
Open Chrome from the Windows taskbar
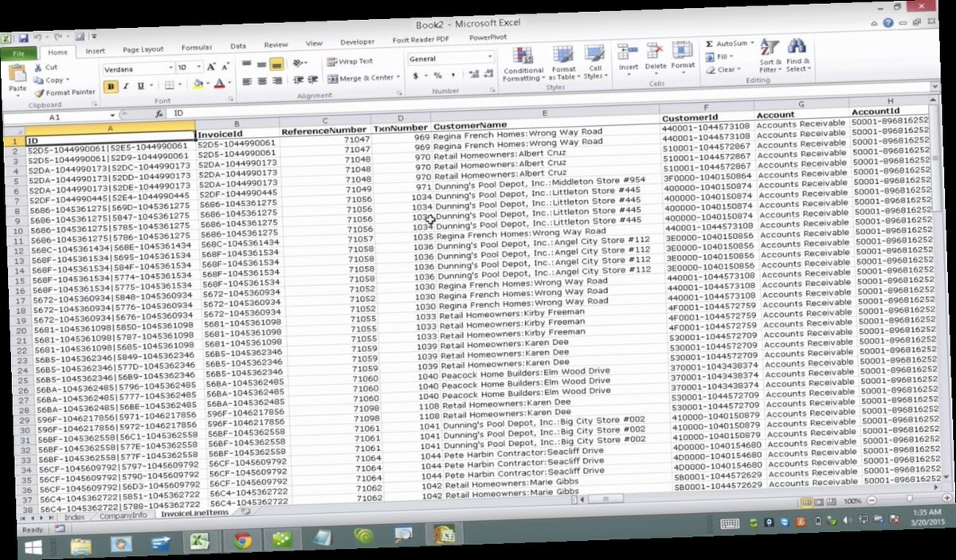(242, 541)
